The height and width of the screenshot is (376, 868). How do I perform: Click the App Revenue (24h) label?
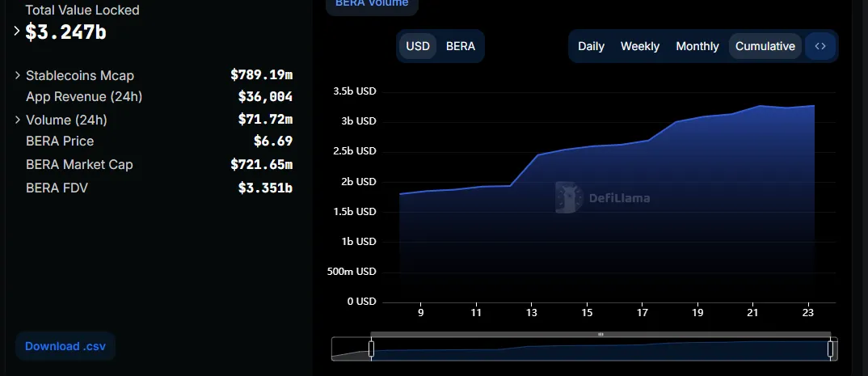pos(83,97)
